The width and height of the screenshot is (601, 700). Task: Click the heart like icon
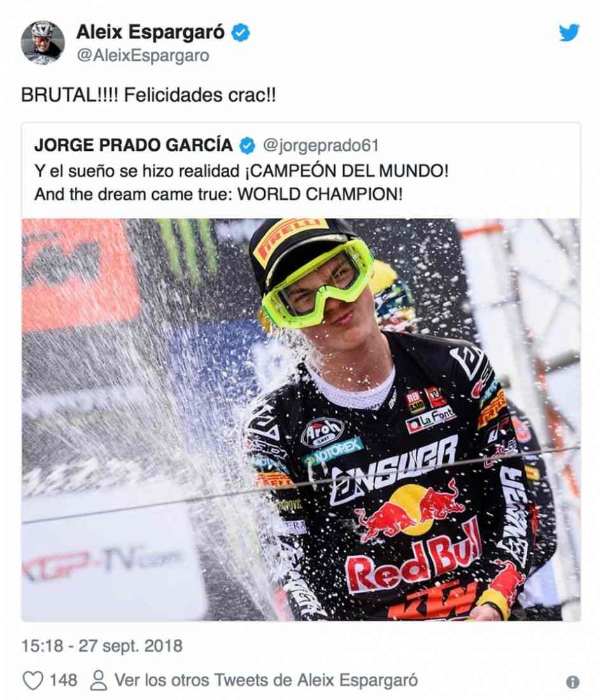coord(32,681)
